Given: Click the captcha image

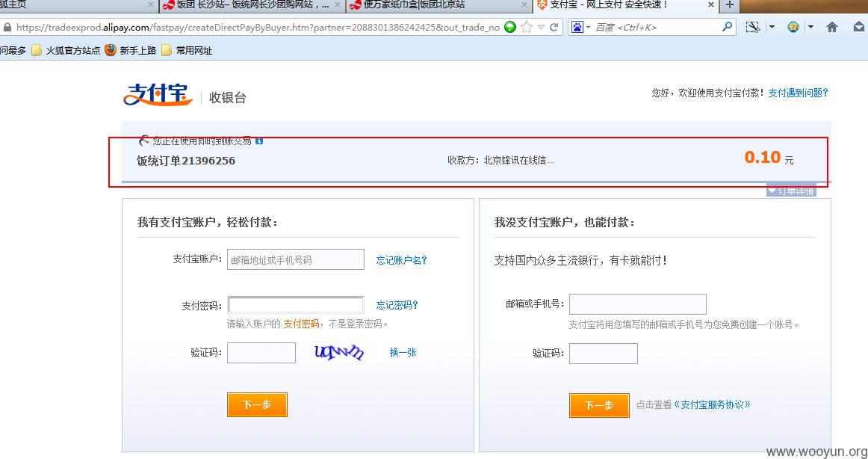Looking at the screenshot, I should [339, 352].
